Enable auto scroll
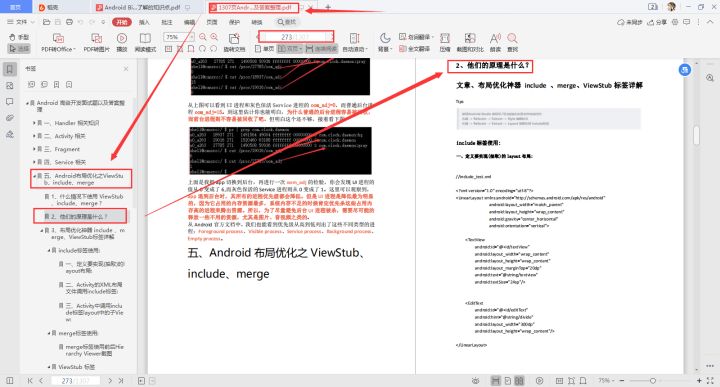This screenshot has width=720, height=387. (354, 43)
